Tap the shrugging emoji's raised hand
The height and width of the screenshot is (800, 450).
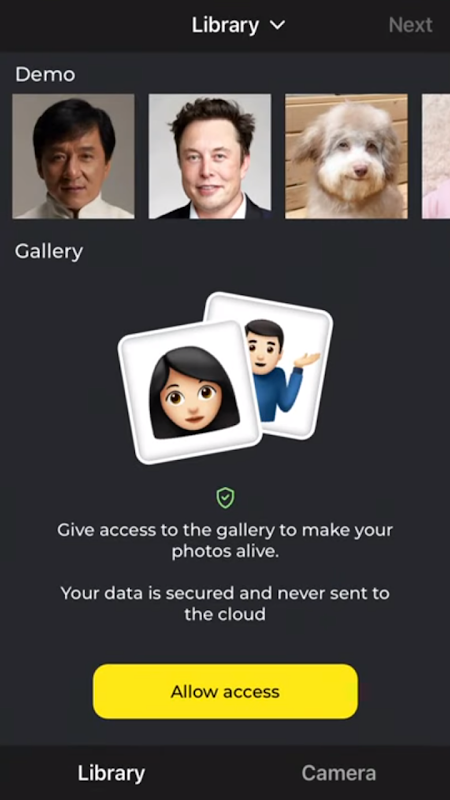(307, 360)
